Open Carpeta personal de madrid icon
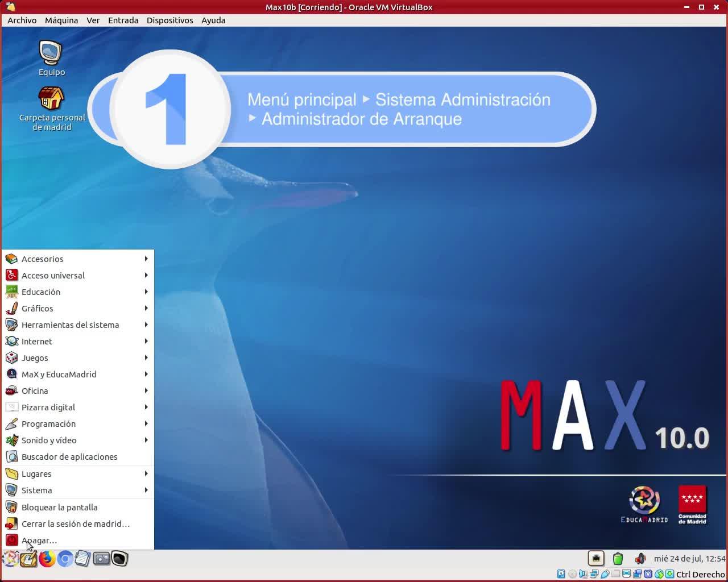The image size is (728, 582). (52, 109)
